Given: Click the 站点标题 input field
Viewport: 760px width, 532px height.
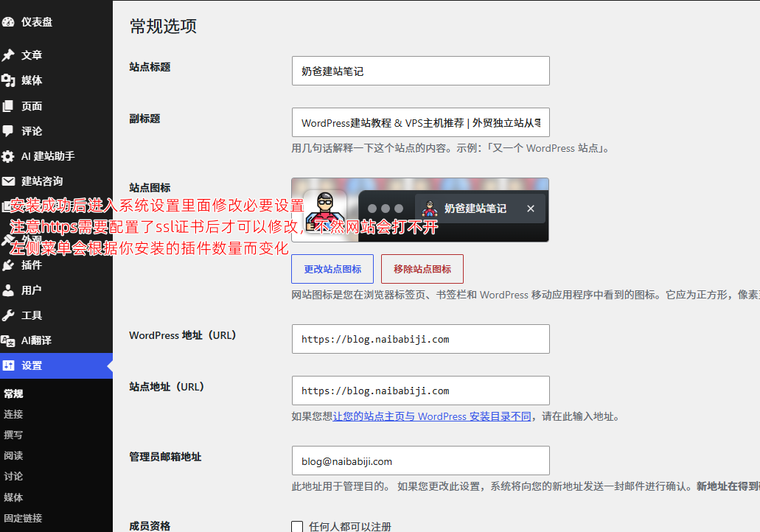Looking at the screenshot, I should coord(421,71).
